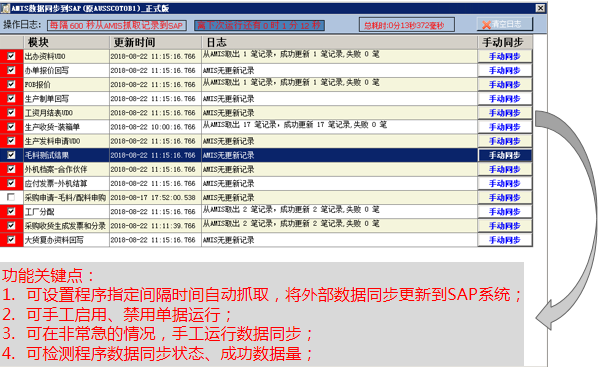Click 手动同步 in highlighted 毛料测试结果 row
The width and height of the screenshot is (601, 367).
coord(505,155)
